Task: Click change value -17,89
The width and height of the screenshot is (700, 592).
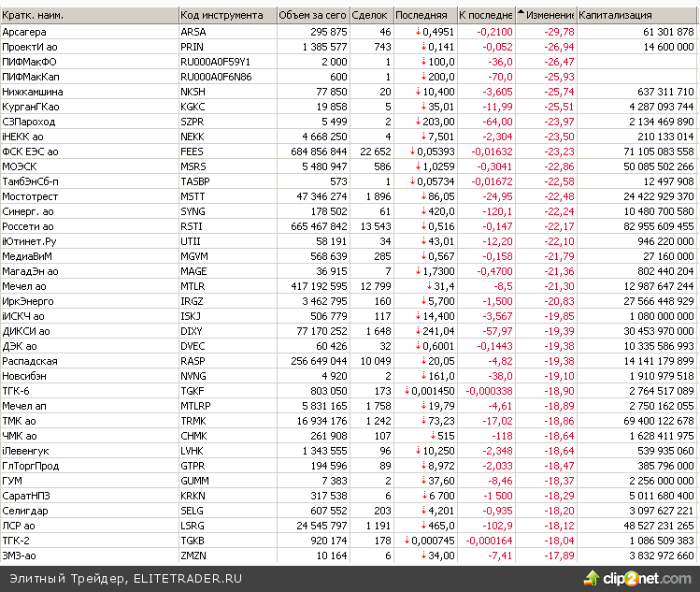Action: point(559,556)
